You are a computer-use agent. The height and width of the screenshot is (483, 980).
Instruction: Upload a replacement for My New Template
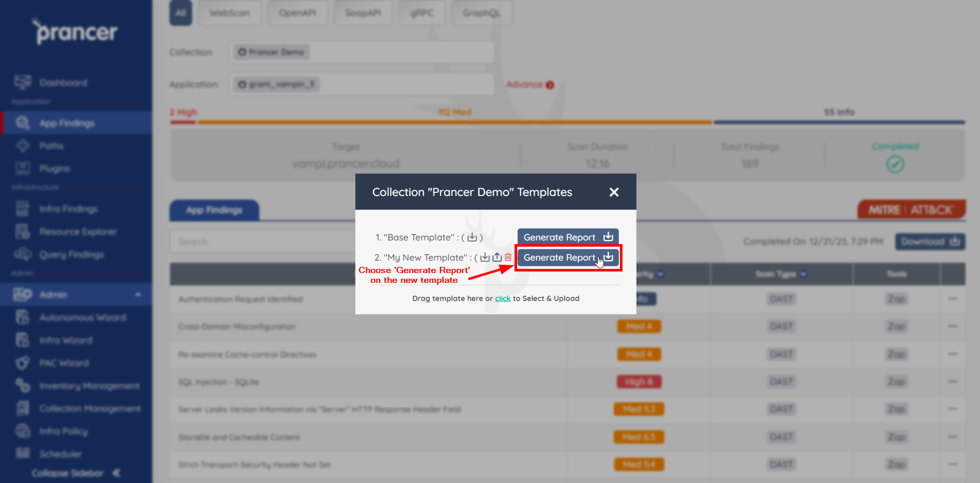497,258
